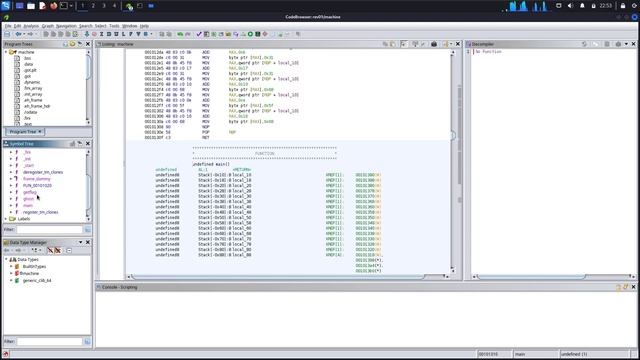This screenshot has width=640, height=360.
Task: Click the Save program toolbar icon
Action: [7, 34]
